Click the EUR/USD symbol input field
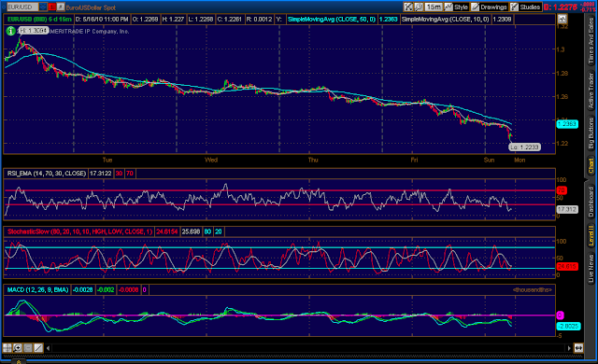The height and width of the screenshot is (364, 598). point(22,7)
